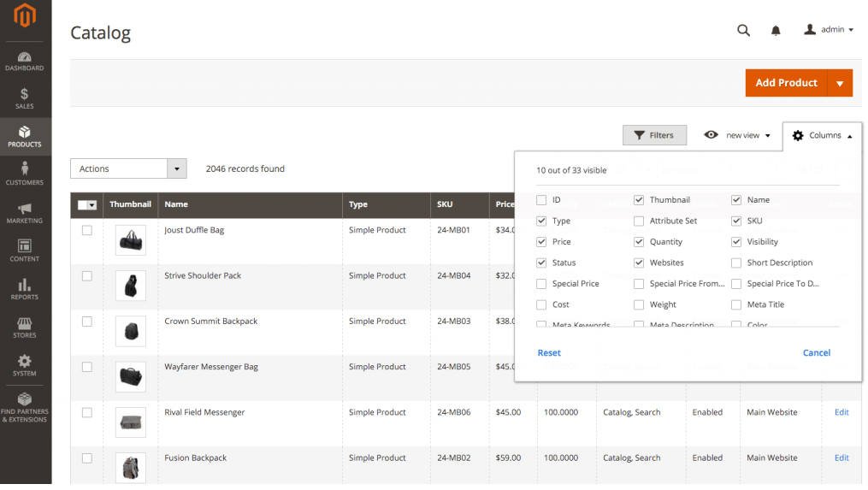This screenshot has width=868, height=490.
Task: Open the System menu
Action: pyautogui.click(x=24, y=365)
